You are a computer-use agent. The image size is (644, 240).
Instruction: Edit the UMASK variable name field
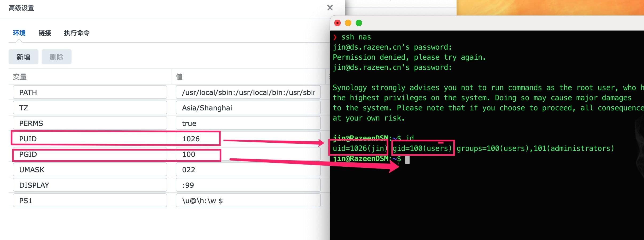[90, 170]
